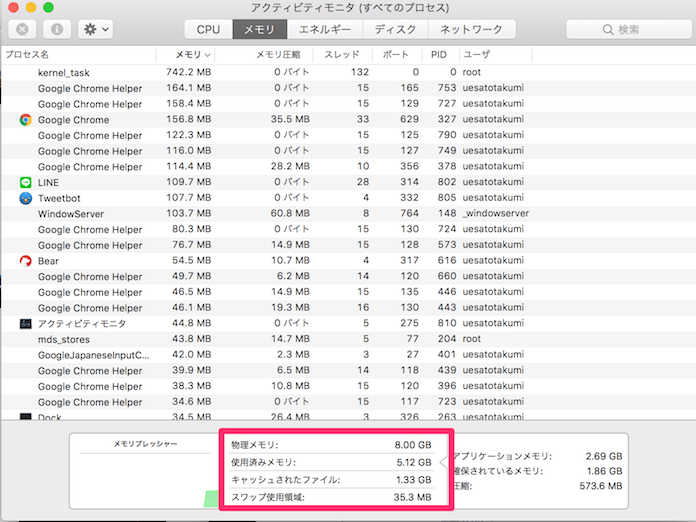
Task: Click the 物理メモリ 8.00 GB row
Action: pos(331,445)
